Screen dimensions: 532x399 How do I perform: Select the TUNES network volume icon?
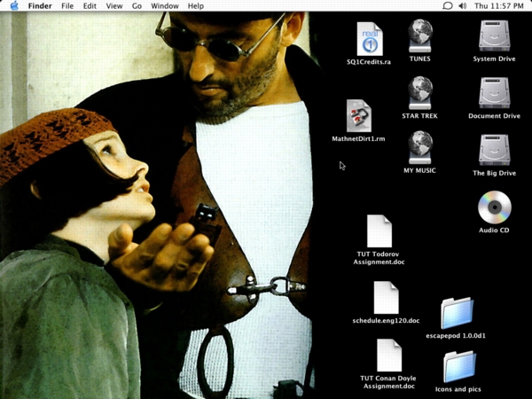coord(420,37)
